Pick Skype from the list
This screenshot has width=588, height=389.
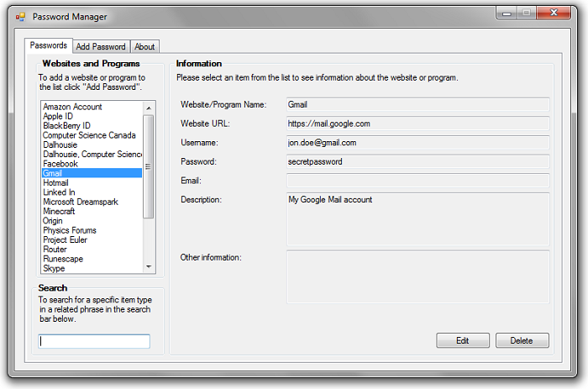point(92,268)
